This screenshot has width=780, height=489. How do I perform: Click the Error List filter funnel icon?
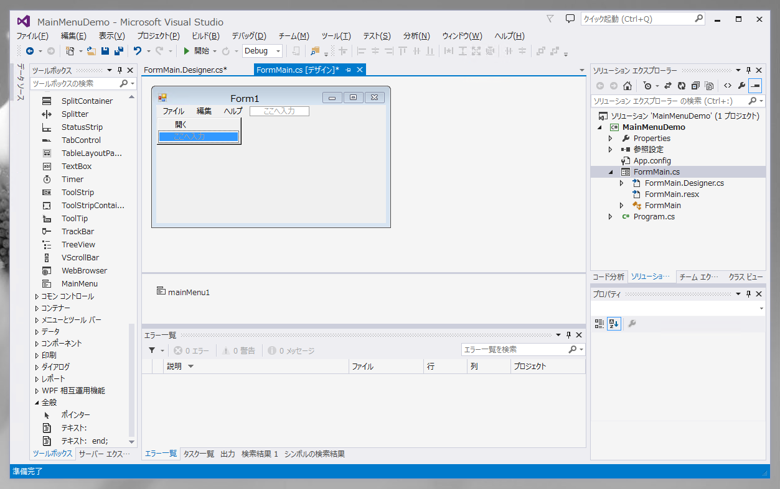coord(152,351)
